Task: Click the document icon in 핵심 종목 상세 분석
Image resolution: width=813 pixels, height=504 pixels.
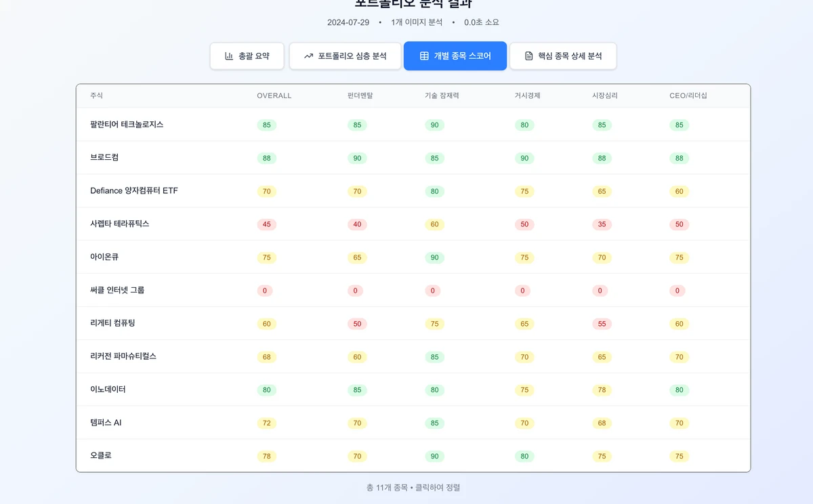Action: [529, 56]
